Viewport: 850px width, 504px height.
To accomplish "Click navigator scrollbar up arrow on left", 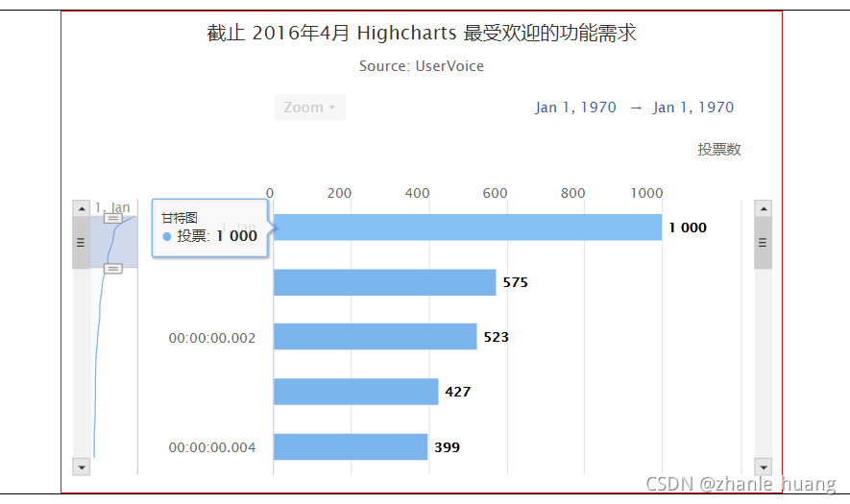I will (82, 208).
